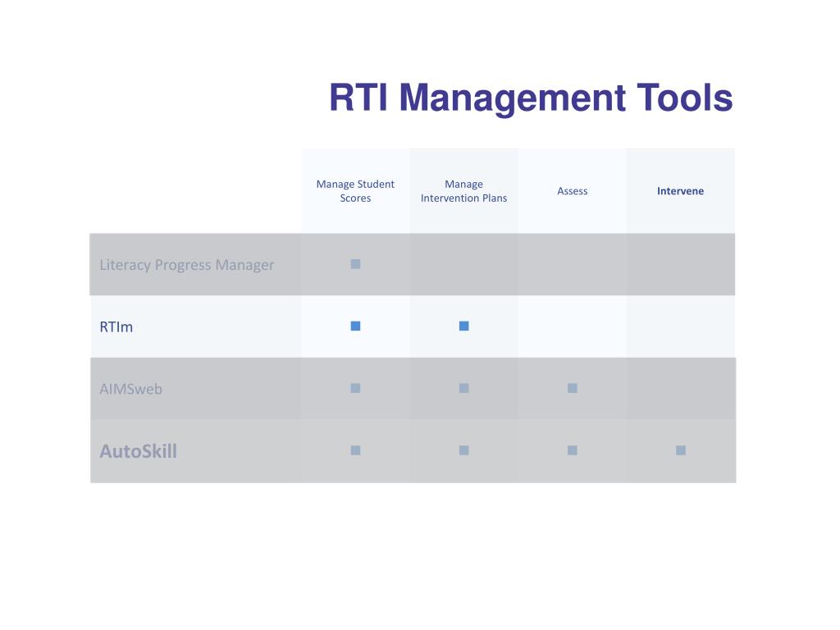The height and width of the screenshot is (630, 840).
Task: Click AutoSkill's Intervene square marker
Action: coord(680,450)
